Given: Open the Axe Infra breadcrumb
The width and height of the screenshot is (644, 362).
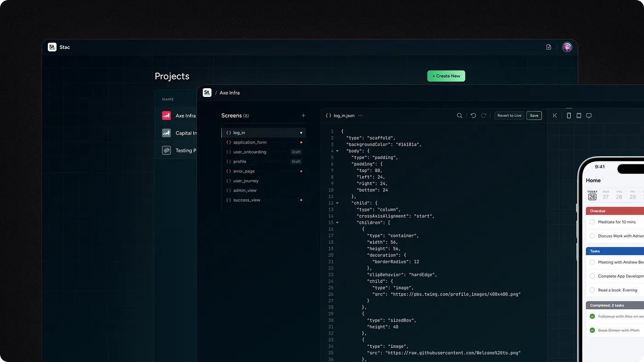Looking at the screenshot, I should [x=230, y=92].
